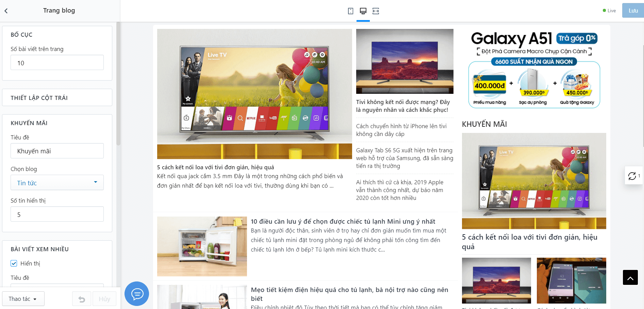The image size is (644, 309).
Task: Save changes with the Lưu button
Action: coord(633,11)
